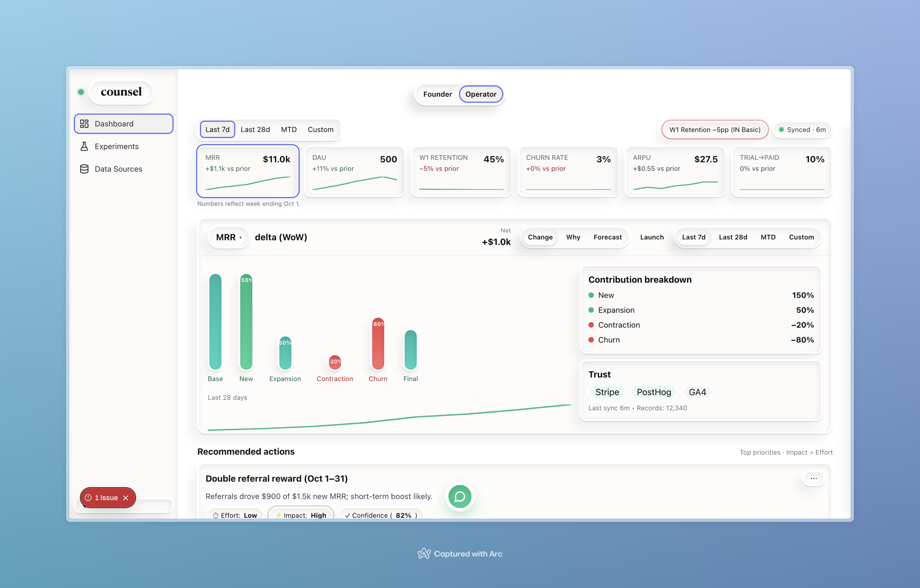Select Custom range in chart panel
The height and width of the screenshot is (588, 920).
pos(801,237)
